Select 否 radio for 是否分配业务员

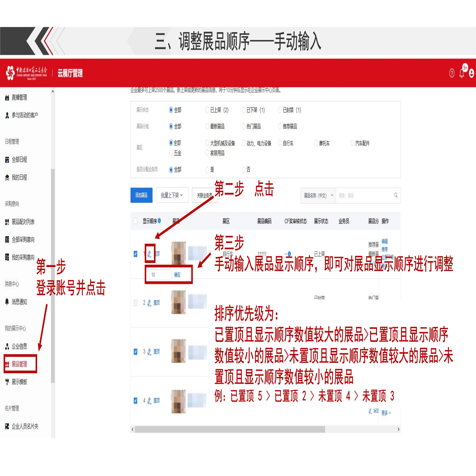point(243,169)
